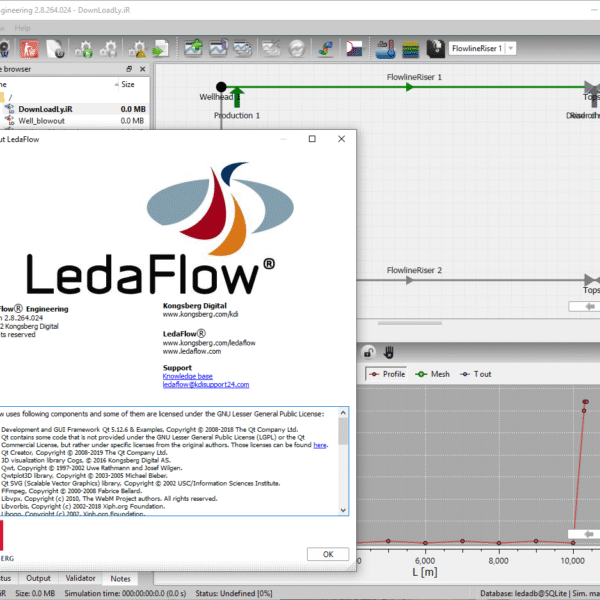Close the case browser panel

(x=143, y=69)
